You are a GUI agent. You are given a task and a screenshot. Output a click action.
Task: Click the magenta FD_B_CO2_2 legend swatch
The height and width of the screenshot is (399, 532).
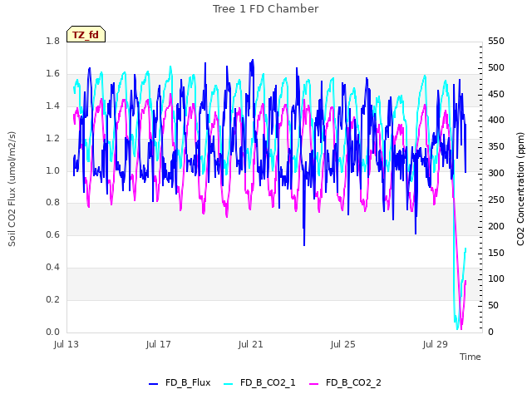(x=314, y=384)
